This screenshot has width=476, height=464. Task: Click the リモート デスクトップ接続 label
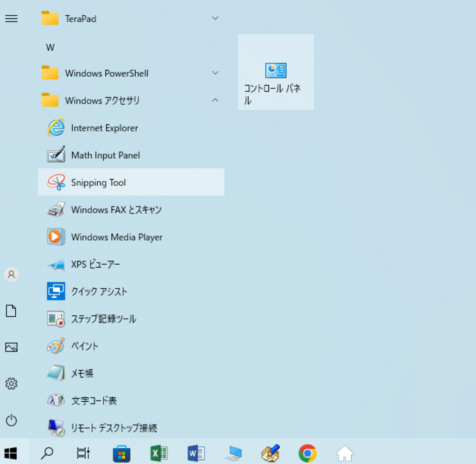pyautogui.click(x=114, y=428)
